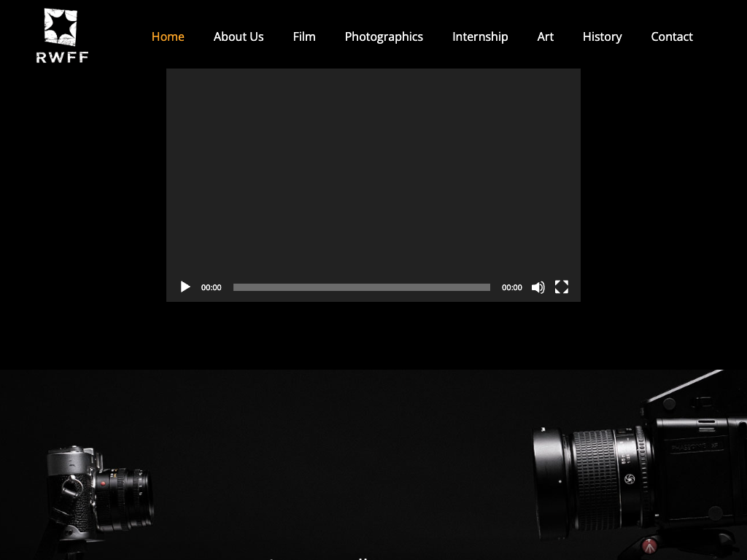747x560 pixels.
Task: Click the video duration 00:00 label
Action: [x=511, y=287]
